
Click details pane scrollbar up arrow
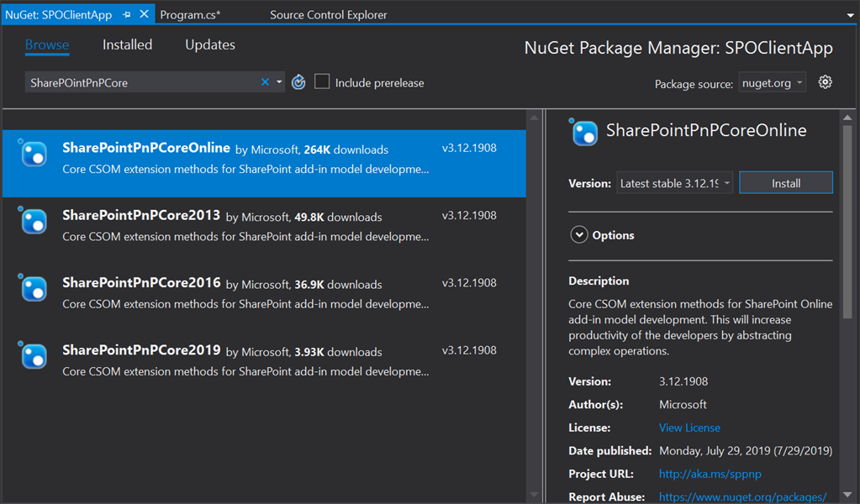(847, 118)
